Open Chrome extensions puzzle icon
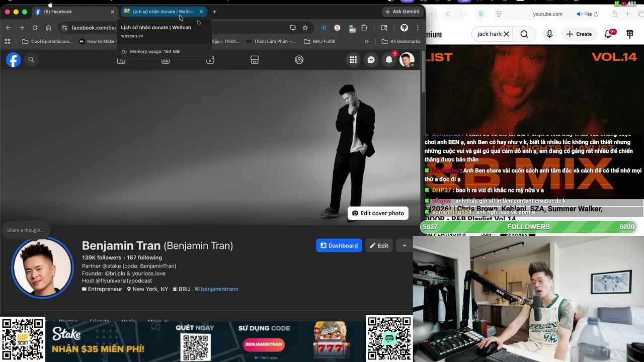 364,28
